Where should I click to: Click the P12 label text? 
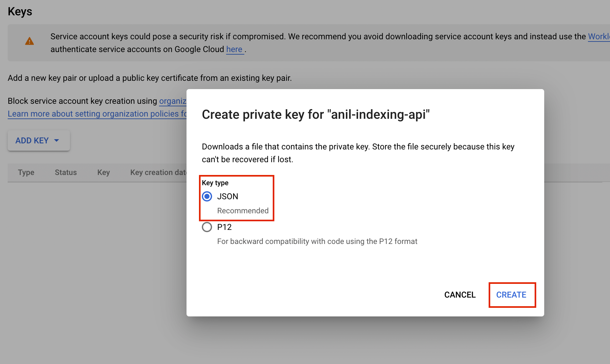click(x=225, y=227)
